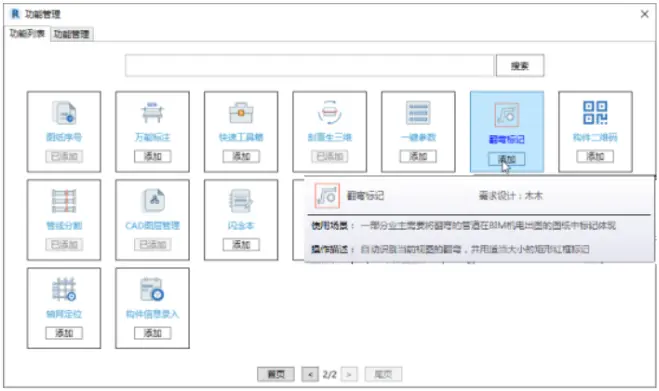Viewport: 659px width, 391px height.
Task: Click the 管线分割 pipe split icon
Action: [x=64, y=201]
